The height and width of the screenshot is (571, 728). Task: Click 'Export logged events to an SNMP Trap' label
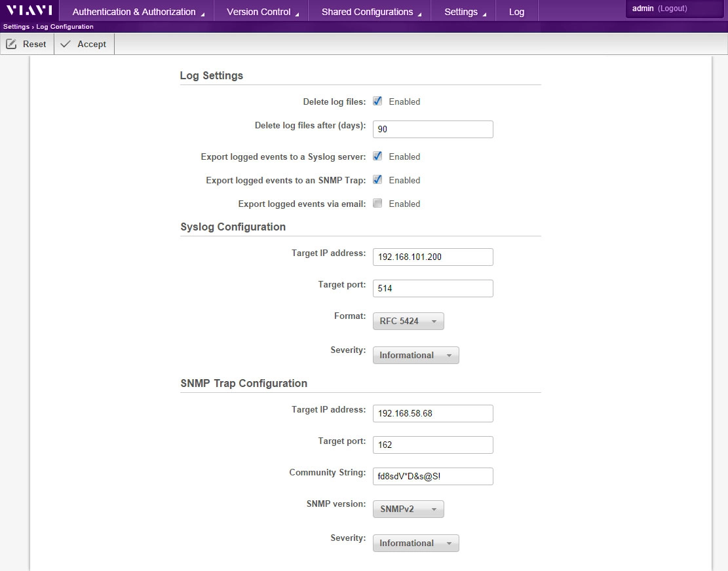coord(286,181)
